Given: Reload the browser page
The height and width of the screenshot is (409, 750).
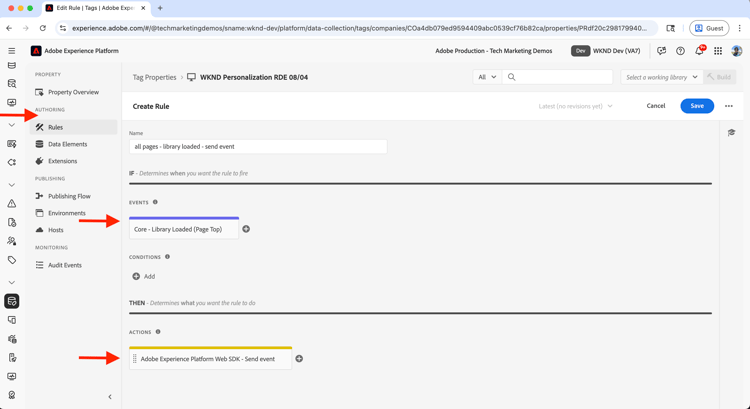Looking at the screenshot, I should tap(43, 28).
